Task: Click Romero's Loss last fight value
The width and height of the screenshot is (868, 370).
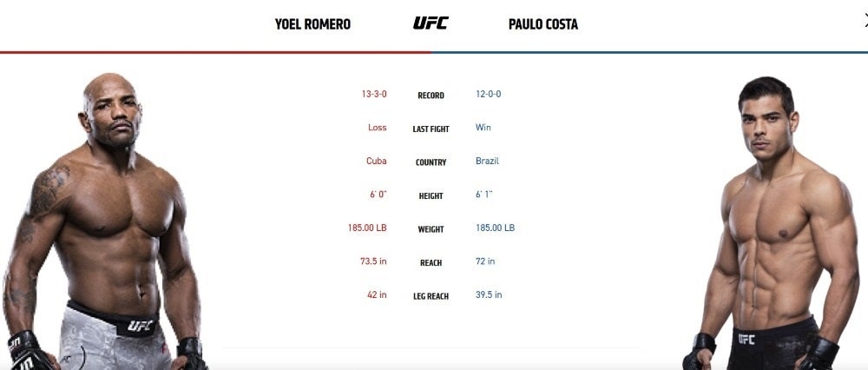Action: click(377, 128)
